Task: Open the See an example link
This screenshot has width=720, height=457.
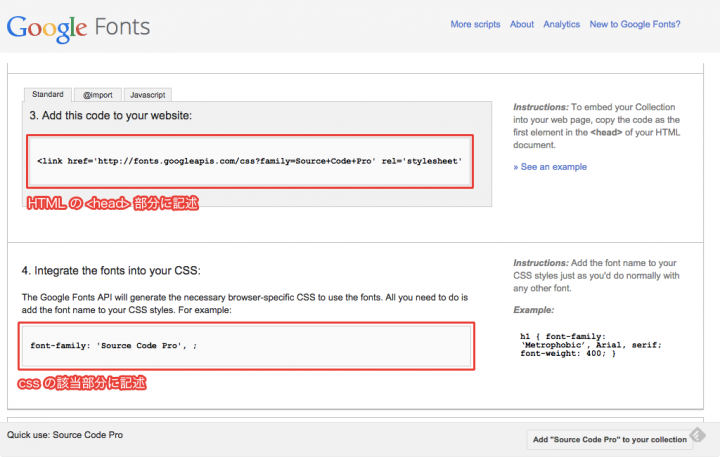Action: (550, 167)
